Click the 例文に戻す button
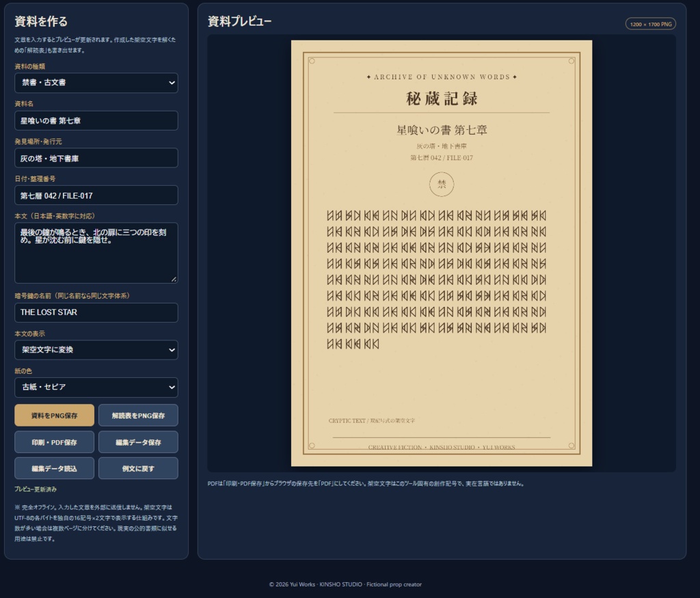Image resolution: width=700 pixels, height=598 pixels. pos(138,469)
